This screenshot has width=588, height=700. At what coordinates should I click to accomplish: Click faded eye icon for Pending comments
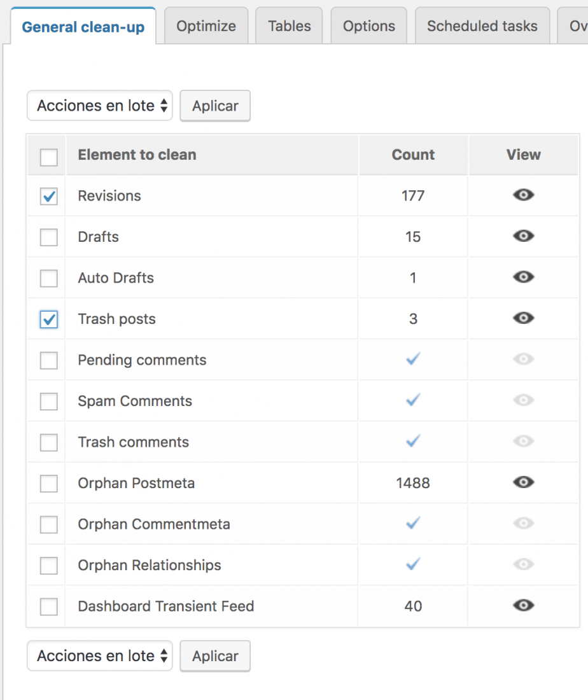[x=523, y=359]
